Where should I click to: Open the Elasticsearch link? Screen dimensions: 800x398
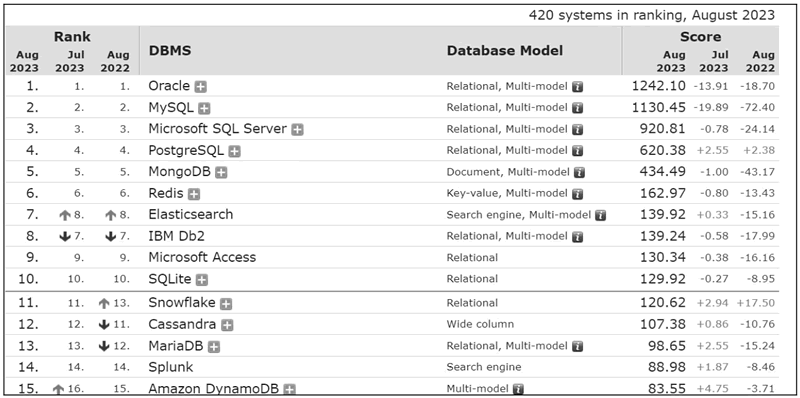pos(191,214)
